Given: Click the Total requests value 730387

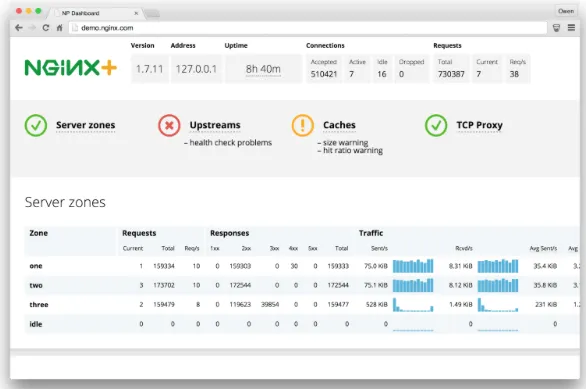Looking at the screenshot, I should click(x=451, y=74).
